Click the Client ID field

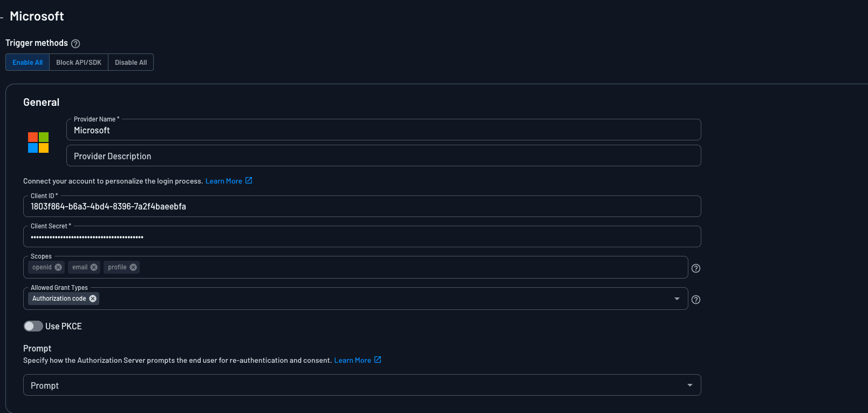362,206
